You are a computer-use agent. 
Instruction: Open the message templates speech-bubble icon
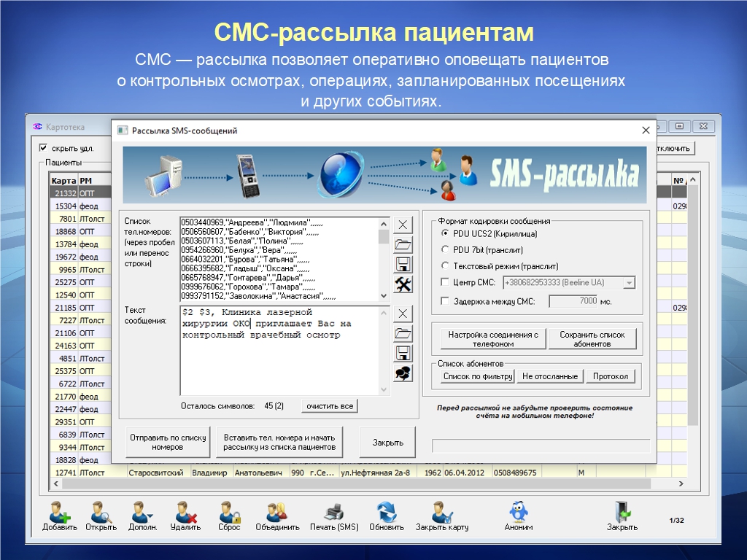[403, 373]
